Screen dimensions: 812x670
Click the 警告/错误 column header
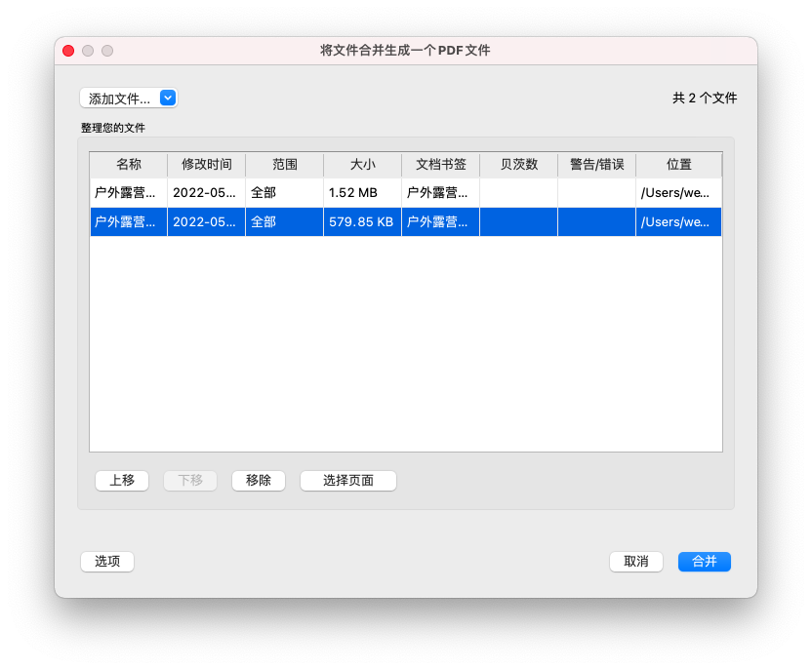click(x=597, y=165)
